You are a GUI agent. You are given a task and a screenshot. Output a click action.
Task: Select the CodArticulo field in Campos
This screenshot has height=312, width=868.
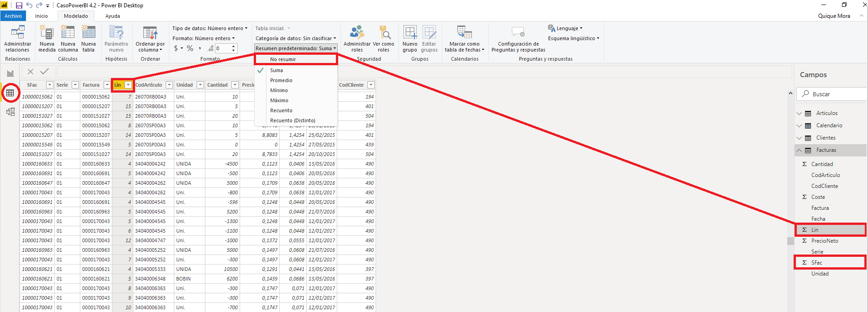pyautogui.click(x=830, y=175)
